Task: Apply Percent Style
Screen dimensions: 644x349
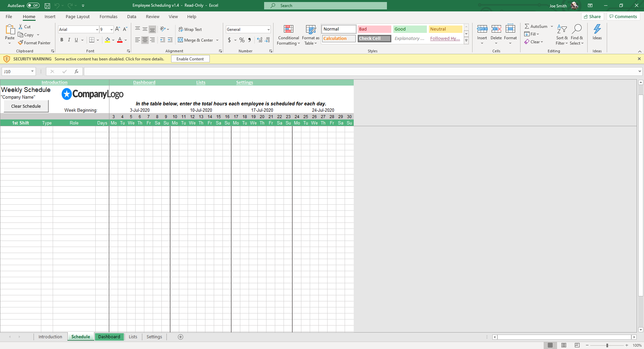Action: (242, 40)
